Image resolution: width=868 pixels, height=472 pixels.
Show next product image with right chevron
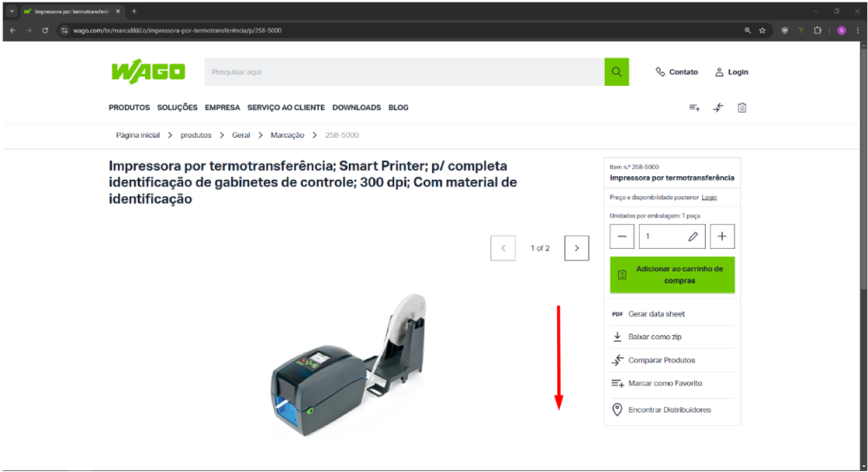point(576,248)
